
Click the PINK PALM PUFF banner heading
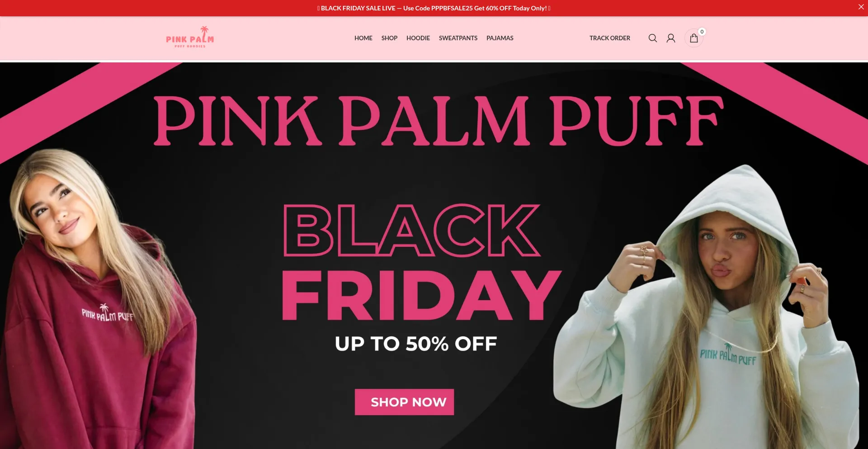[439, 120]
